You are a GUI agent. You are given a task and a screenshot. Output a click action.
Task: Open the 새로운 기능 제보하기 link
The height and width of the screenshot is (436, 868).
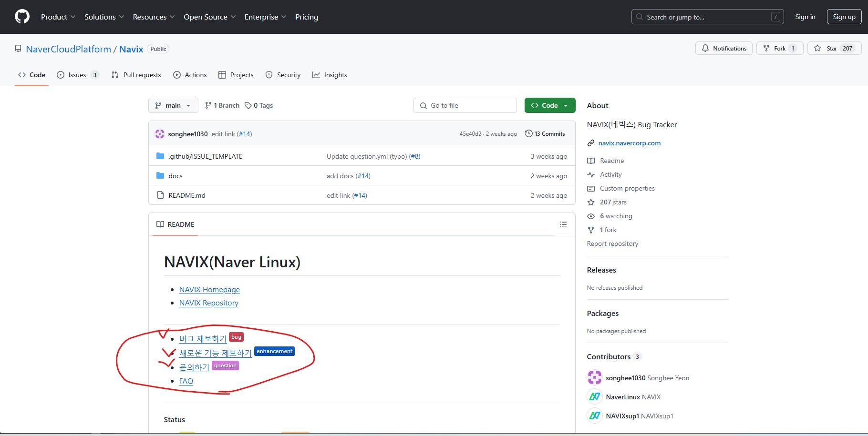[216, 353]
